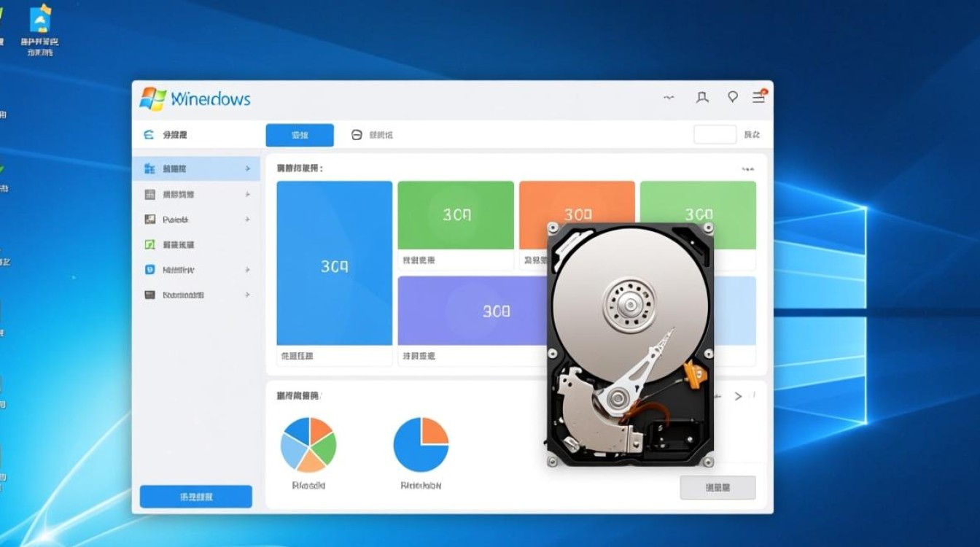Viewport: 980px width, 547px height.
Task: Open the location pin icon near the window top
Action: tap(733, 96)
